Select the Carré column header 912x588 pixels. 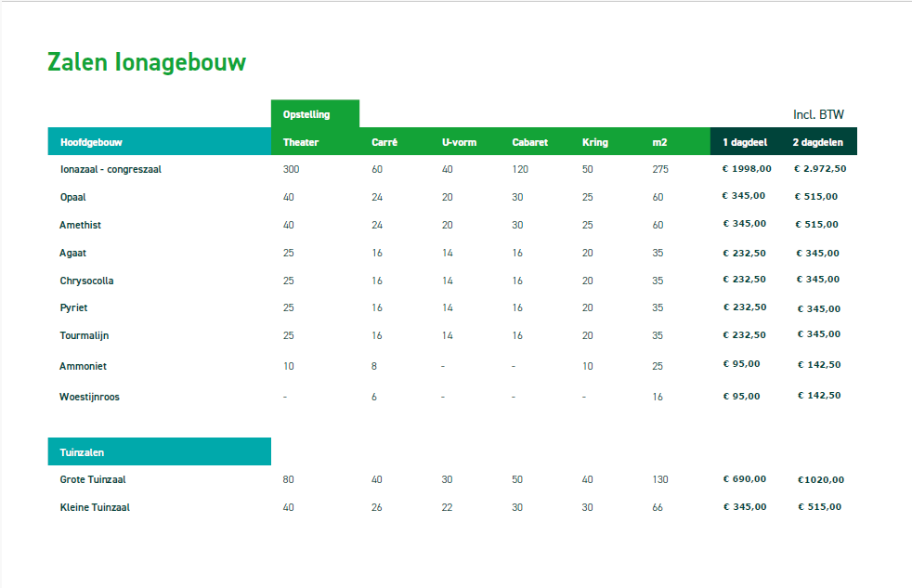coord(384,142)
